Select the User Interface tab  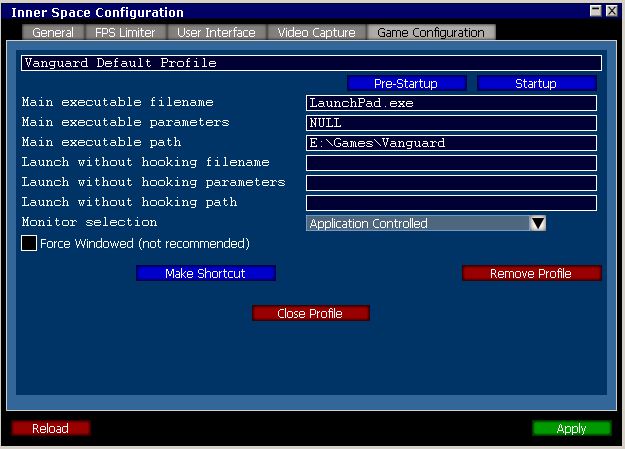click(216, 32)
